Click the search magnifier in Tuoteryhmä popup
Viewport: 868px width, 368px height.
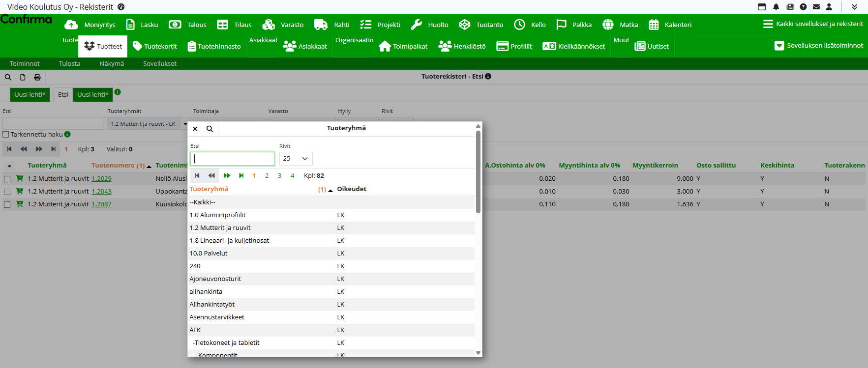click(x=210, y=129)
